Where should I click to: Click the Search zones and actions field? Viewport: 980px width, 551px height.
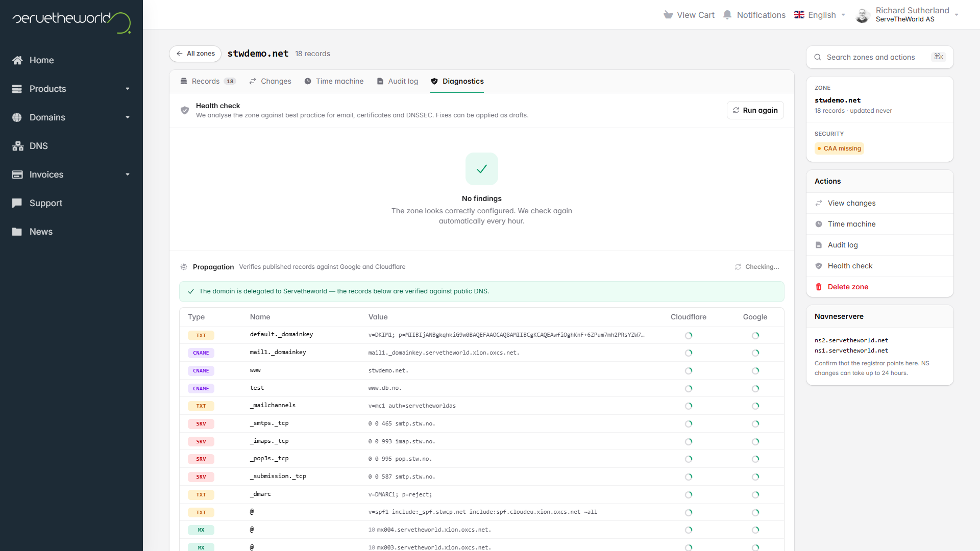coord(880,57)
